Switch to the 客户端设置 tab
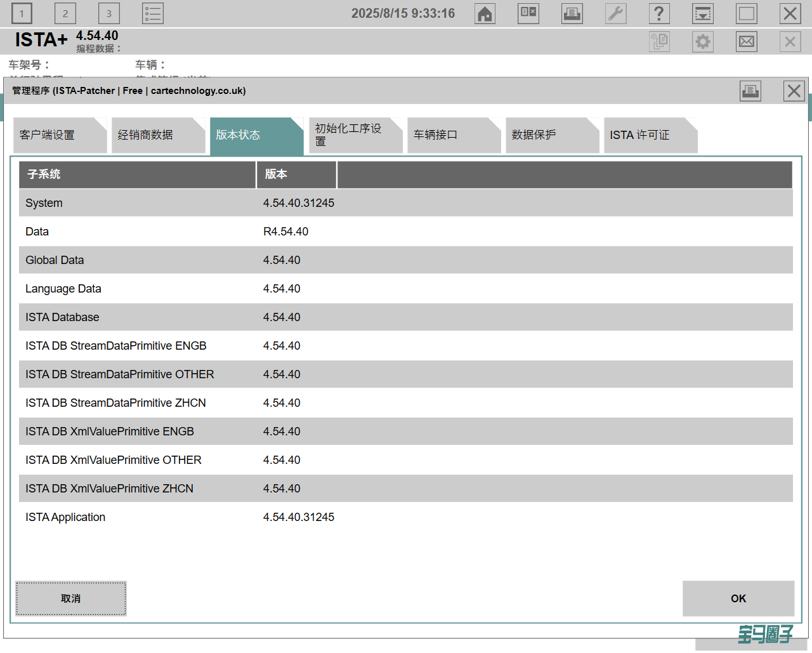 pyautogui.click(x=58, y=135)
